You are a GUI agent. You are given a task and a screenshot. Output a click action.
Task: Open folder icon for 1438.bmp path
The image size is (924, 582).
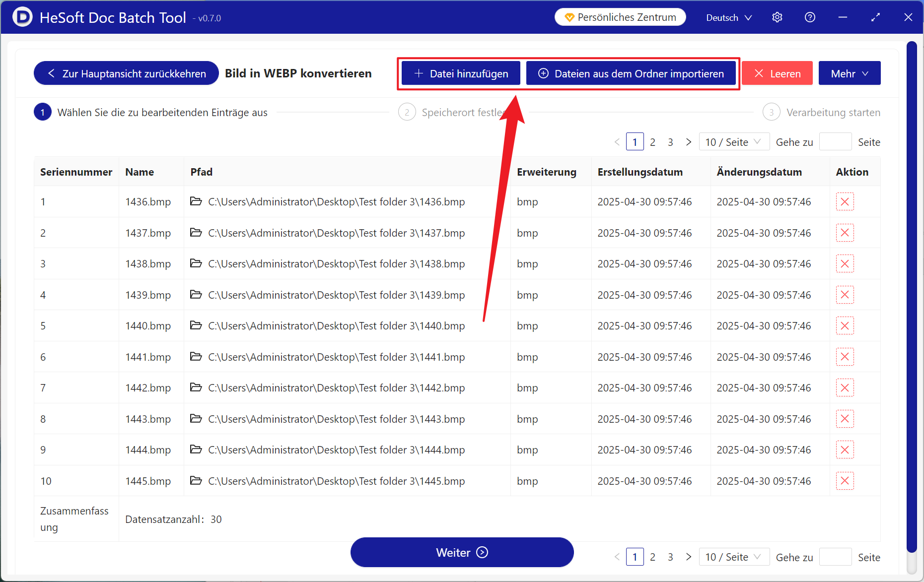click(x=196, y=263)
